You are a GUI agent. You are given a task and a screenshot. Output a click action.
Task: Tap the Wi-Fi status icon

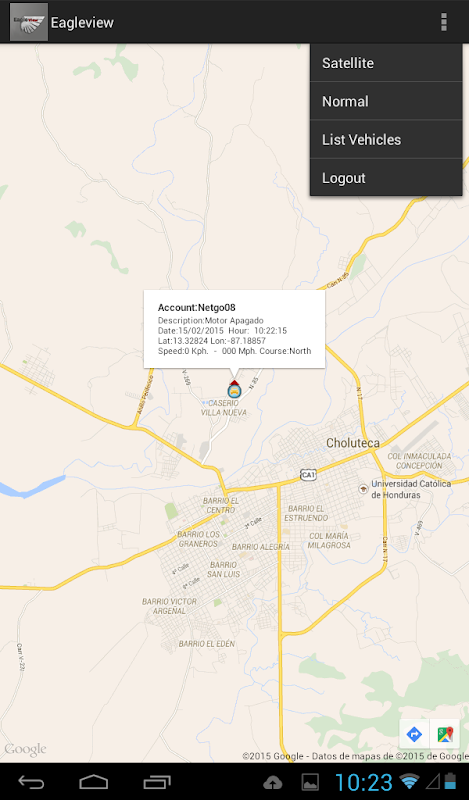(409, 782)
